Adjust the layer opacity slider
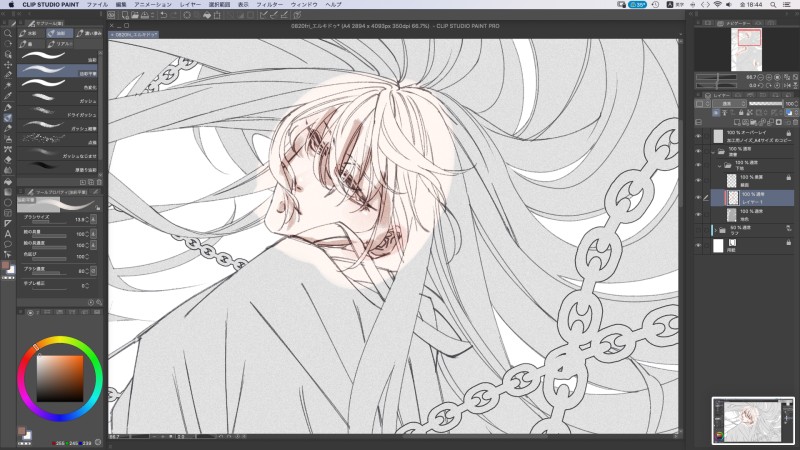This screenshot has height=450, width=800. [x=765, y=104]
